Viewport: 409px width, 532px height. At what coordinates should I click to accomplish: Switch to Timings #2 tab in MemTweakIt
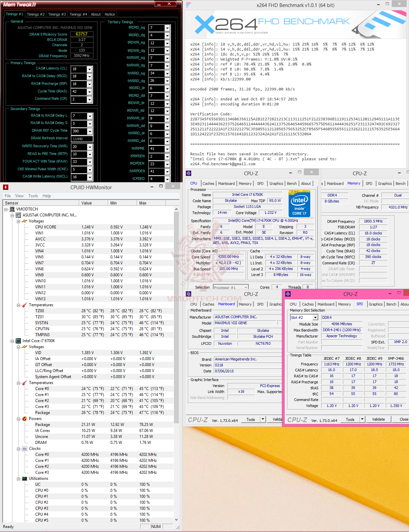(x=36, y=14)
